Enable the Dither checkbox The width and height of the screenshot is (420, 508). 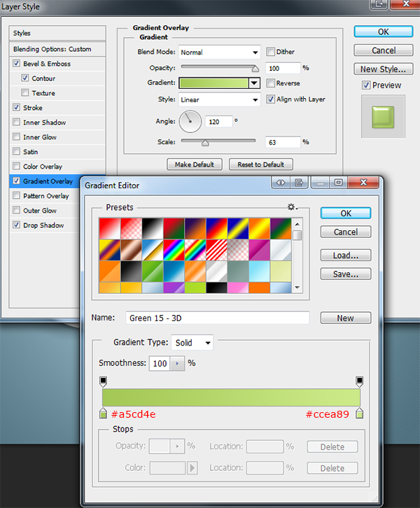coord(270,52)
